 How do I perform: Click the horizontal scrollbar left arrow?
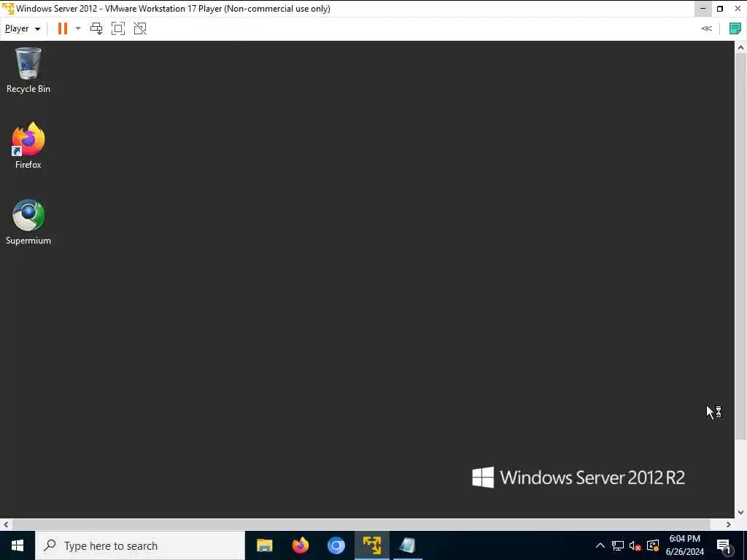(6, 524)
